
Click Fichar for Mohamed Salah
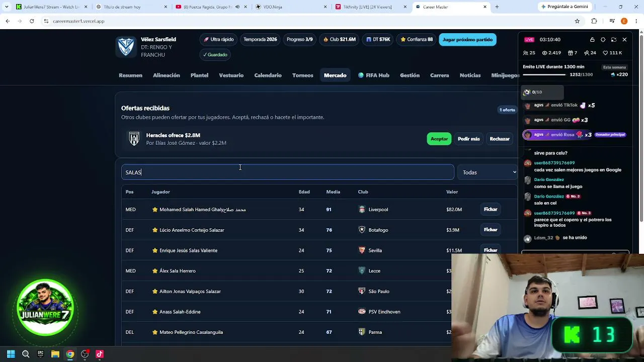coord(491,209)
